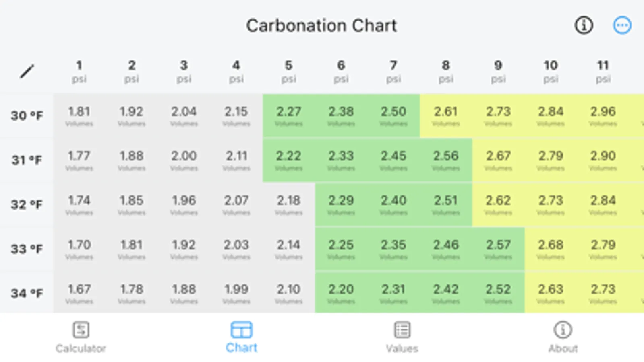Switch to the Calculator tab label

tap(81, 348)
